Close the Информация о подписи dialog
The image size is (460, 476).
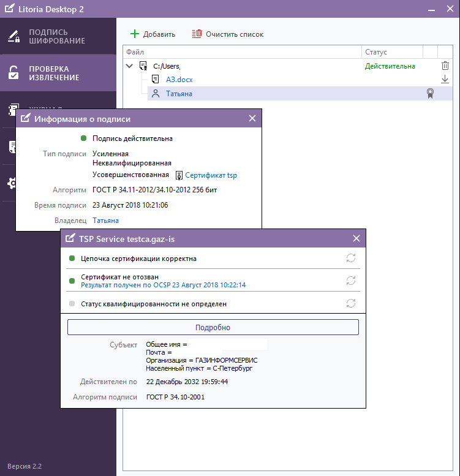coord(252,118)
